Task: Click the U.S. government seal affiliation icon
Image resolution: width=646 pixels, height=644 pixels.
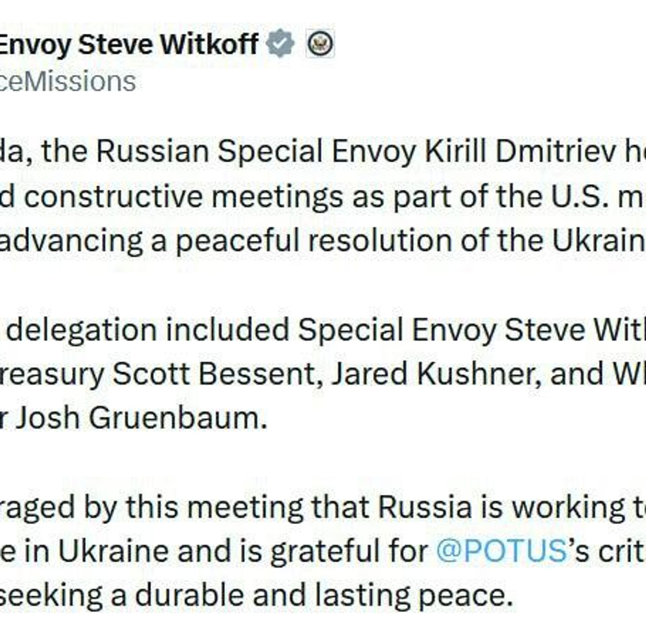Action: tap(320, 44)
